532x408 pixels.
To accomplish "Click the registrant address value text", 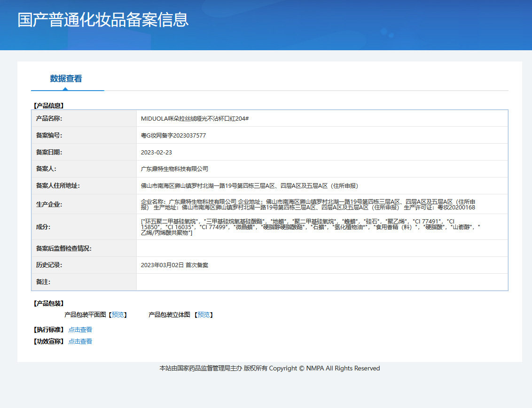I will click(x=250, y=186).
